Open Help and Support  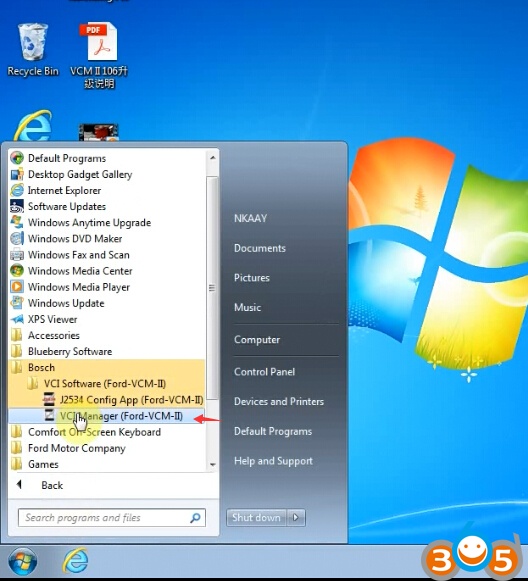[273, 461]
